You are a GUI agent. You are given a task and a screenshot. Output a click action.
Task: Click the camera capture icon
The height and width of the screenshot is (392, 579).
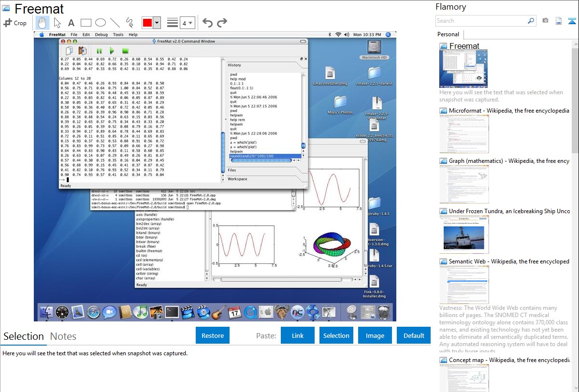(x=545, y=21)
